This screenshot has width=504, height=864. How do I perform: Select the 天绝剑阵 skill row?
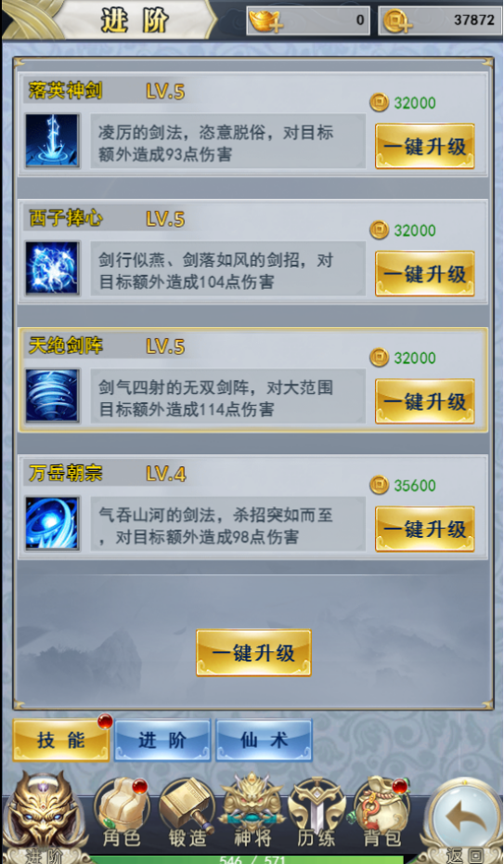tap(253, 380)
